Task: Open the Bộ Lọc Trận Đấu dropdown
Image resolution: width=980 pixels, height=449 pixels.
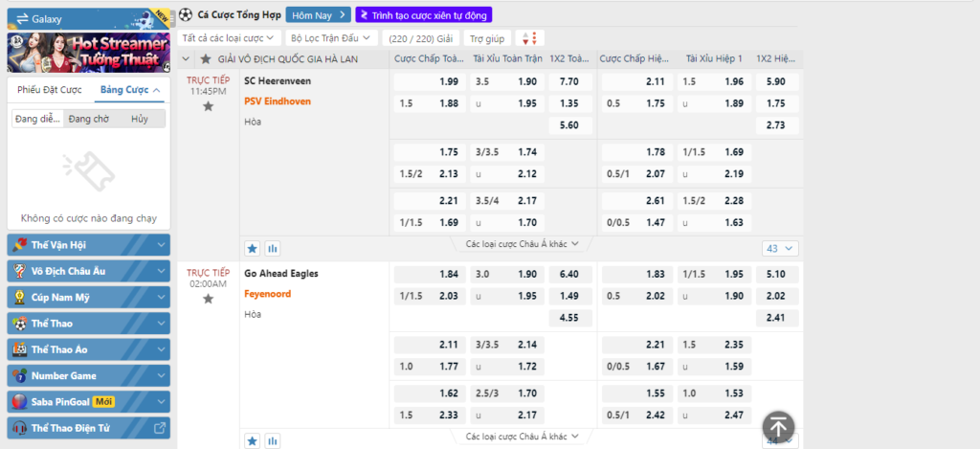Action: point(331,38)
